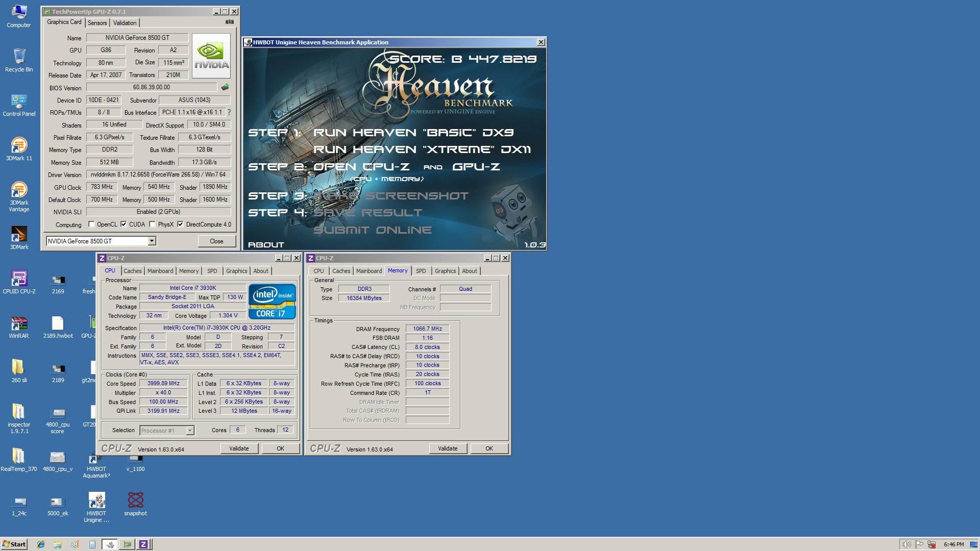Screen dimensions: 980x551
Task: Switch to the Sensors tab in GPU-Z
Action: [x=97, y=23]
